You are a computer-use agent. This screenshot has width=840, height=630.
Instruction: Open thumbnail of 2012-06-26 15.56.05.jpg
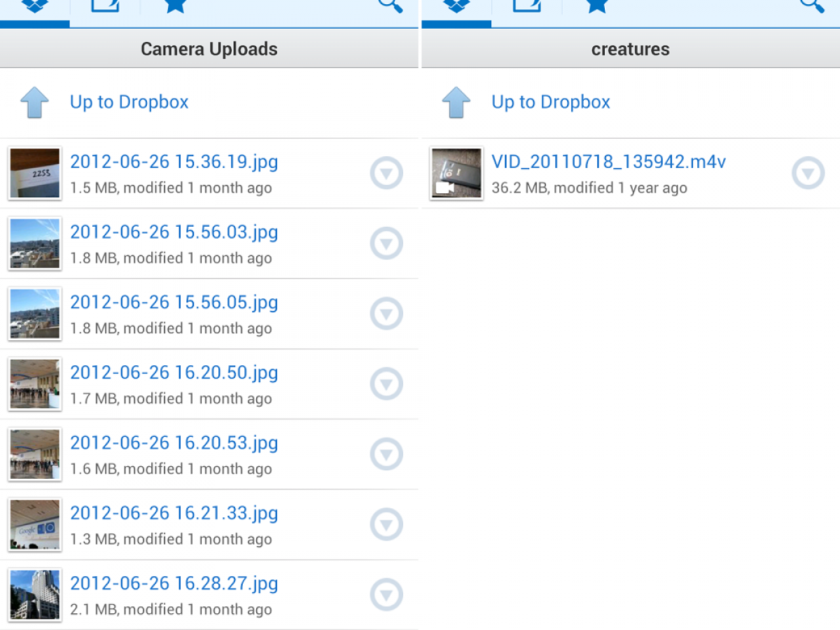coord(35,314)
